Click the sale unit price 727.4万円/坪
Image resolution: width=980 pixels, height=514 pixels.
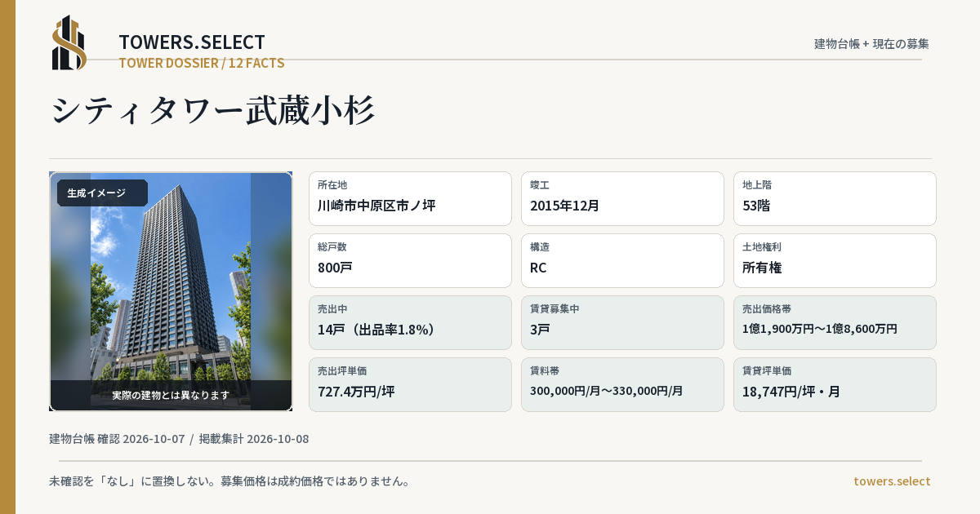pyautogui.click(x=356, y=392)
